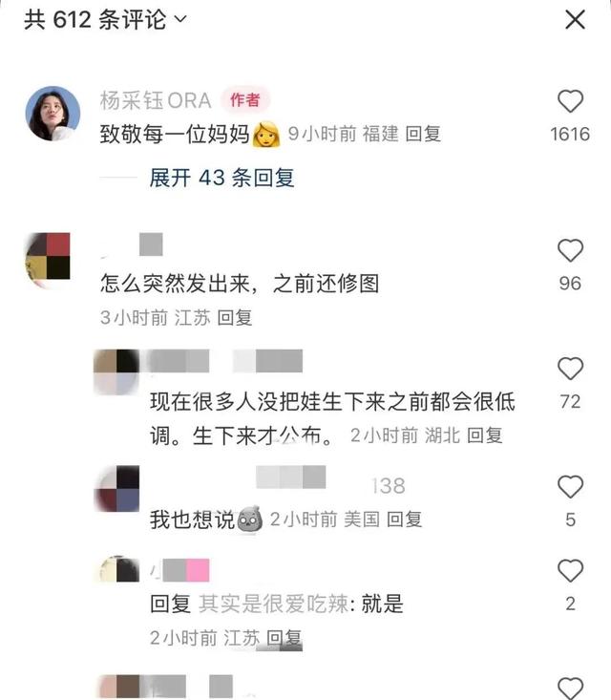Tap the heart on 就是 reply

point(570,570)
